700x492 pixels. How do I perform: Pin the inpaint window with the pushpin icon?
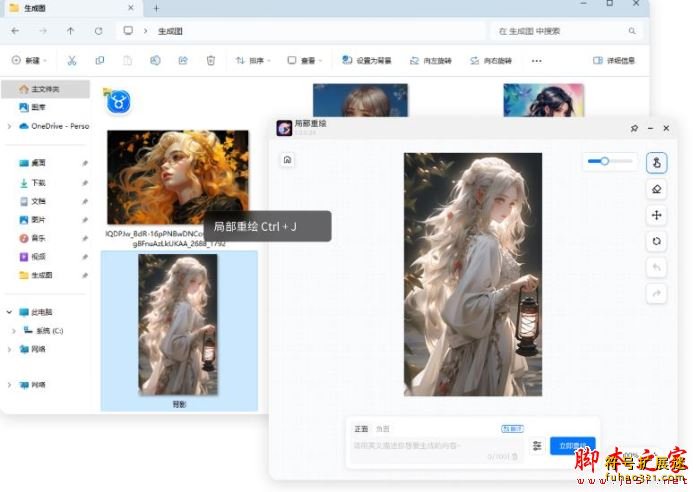pyautogui.click(x=634, y=129)
